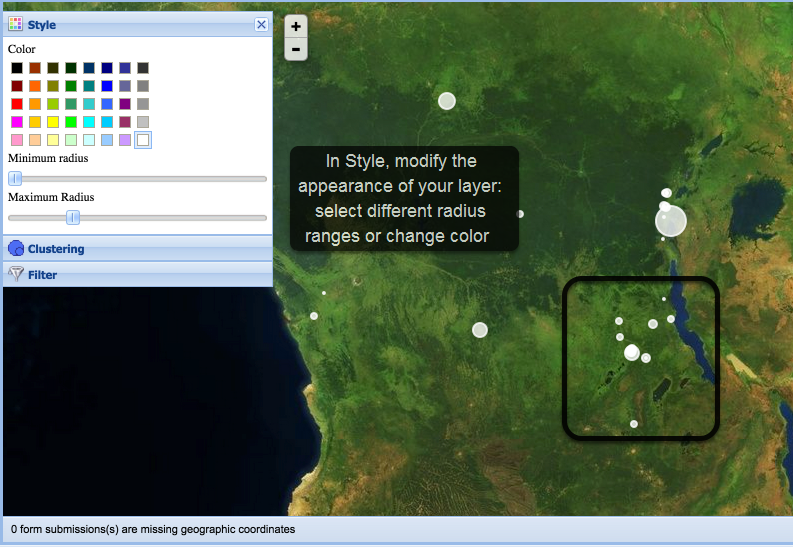Viewport: 793px width, 547px height.
Task: Choose the bright orange swatch in second row
Action: tap(35, 86)
